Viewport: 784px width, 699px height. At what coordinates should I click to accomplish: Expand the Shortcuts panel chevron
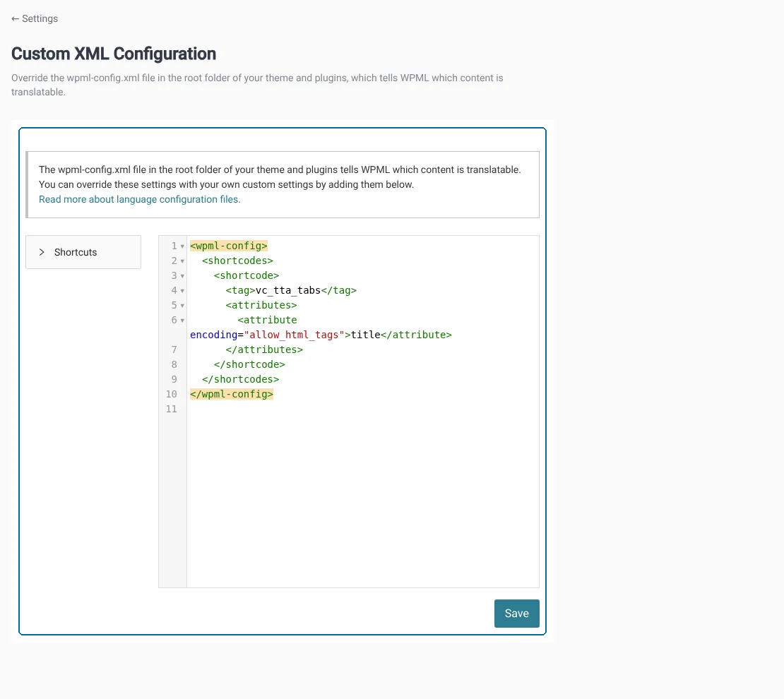click(x=42, y=252)
